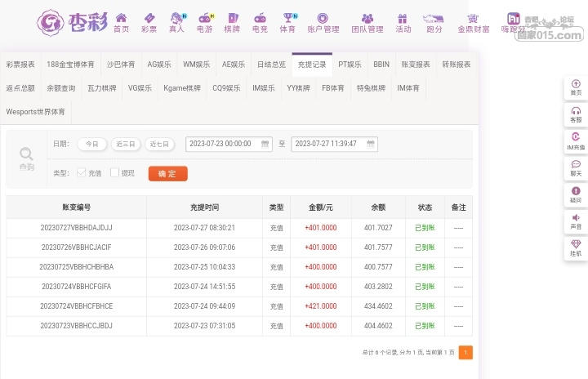This screenshot has width=588, height=379.
Task: Click the 金额/元 column header
Action: [x=321, y=207]
